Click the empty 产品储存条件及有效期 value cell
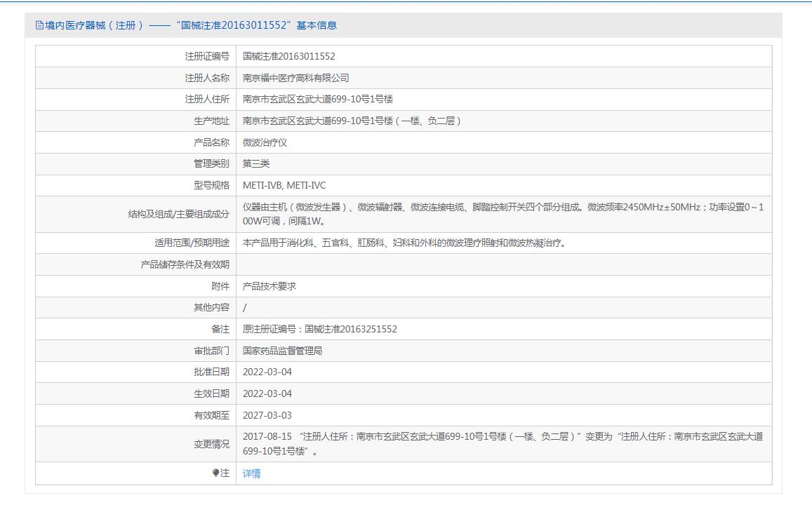812x512 pixels. point(503,264)
